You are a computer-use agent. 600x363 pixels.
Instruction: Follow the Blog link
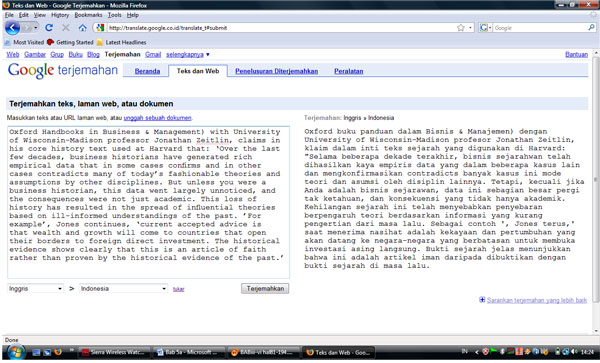93,54
